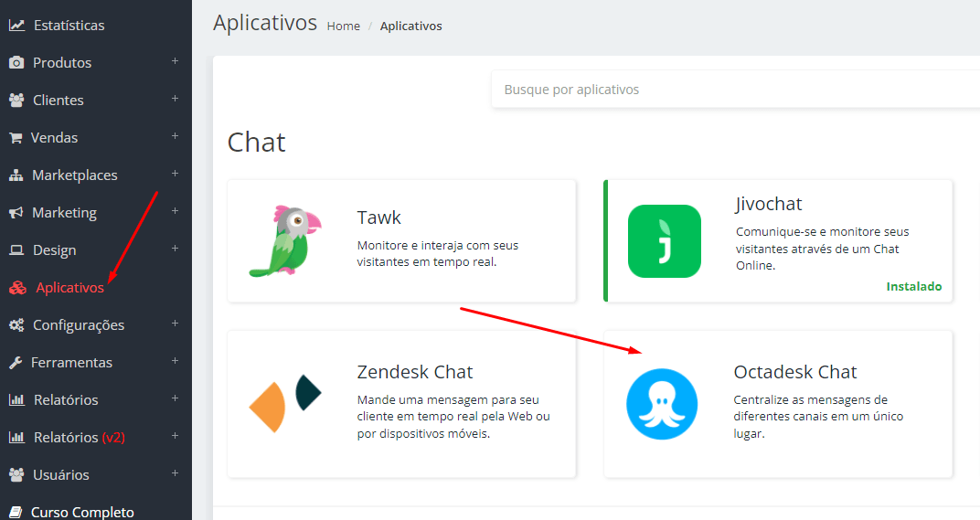The width and height of the screenshot is (980, 520).
Task: Expand the Marketing menu plus sign
Action: tap(175, 211)
